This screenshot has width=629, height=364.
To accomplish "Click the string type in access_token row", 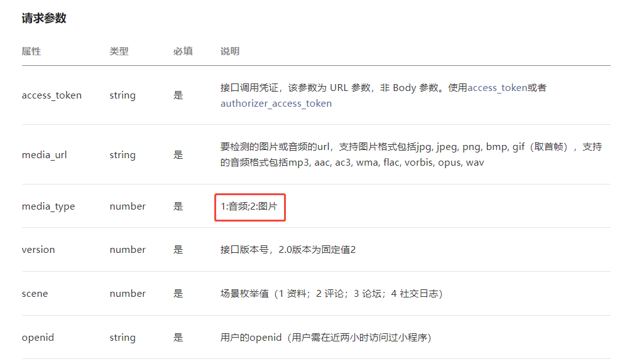I will pyautogui.click(x=123, y=95).
